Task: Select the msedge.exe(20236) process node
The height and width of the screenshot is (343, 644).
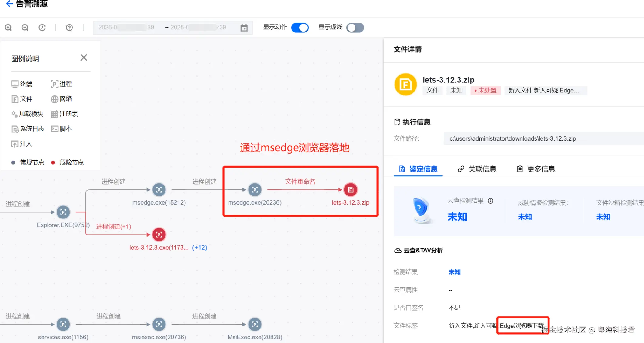Action: 255,190
